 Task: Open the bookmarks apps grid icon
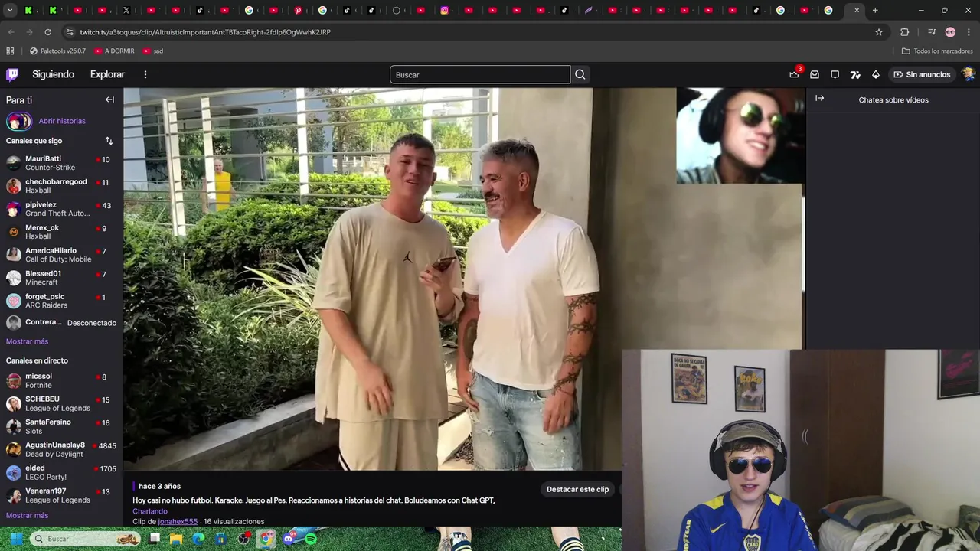point(10,51)
